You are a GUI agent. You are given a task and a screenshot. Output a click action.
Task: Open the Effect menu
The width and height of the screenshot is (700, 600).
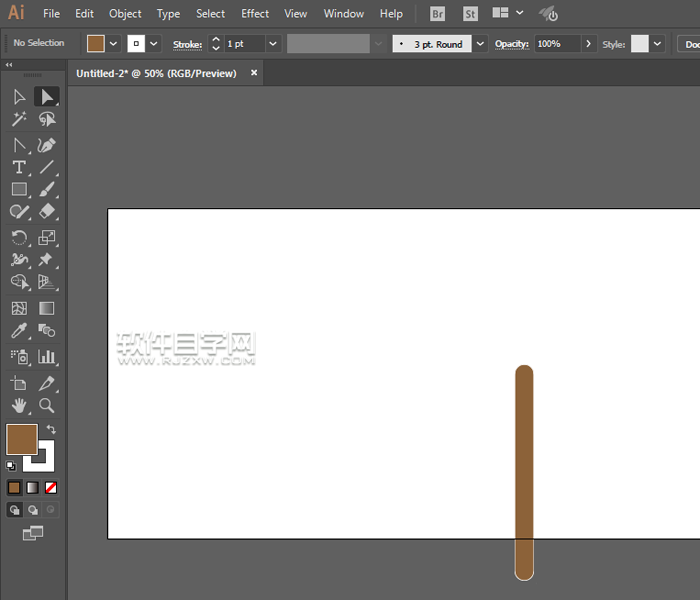[255, 14]
